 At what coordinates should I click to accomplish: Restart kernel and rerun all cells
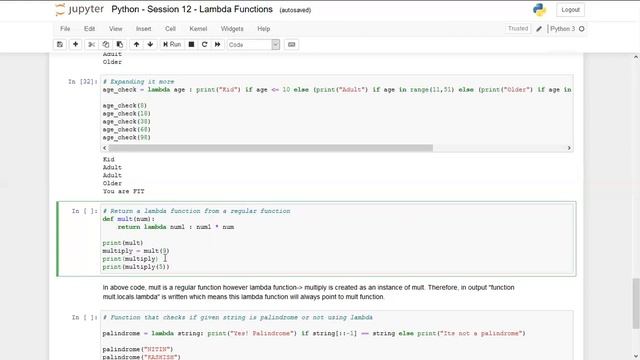pyautogui.click(x=218, y=44)
